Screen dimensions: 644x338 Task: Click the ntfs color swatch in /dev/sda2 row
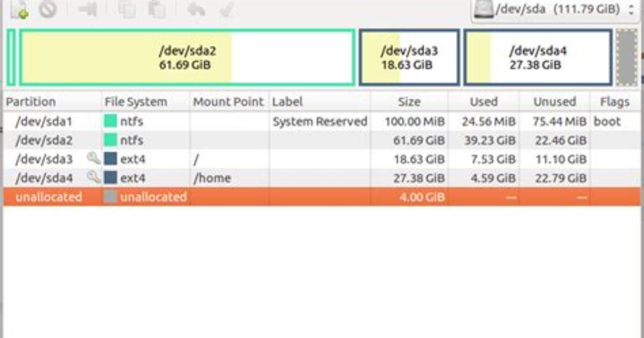110,140
